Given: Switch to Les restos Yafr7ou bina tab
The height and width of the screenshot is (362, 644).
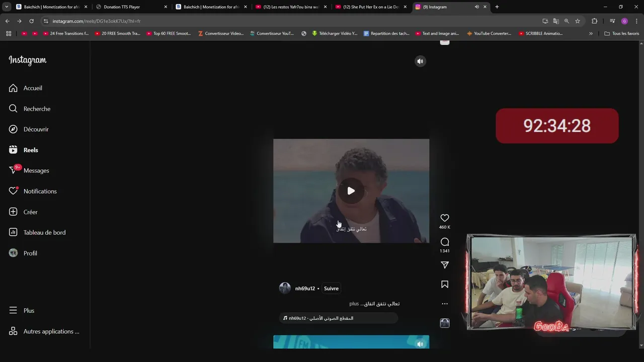Looking at the screenshot, I should [x=291, y=7].
